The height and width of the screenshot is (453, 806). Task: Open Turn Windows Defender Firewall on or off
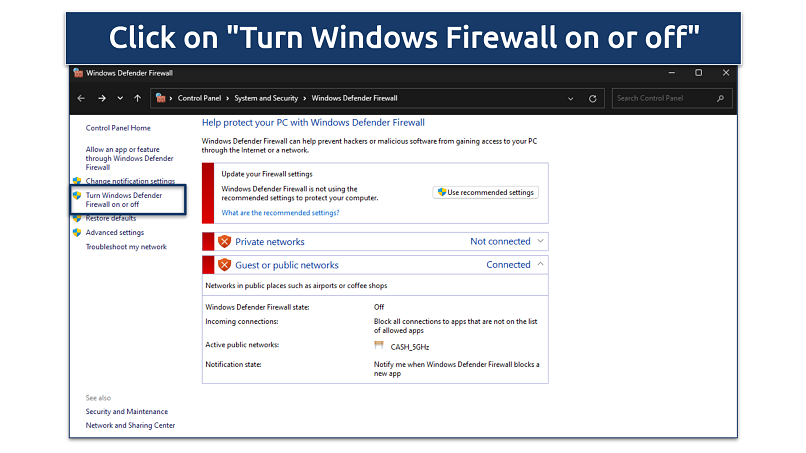coord(123,199)
